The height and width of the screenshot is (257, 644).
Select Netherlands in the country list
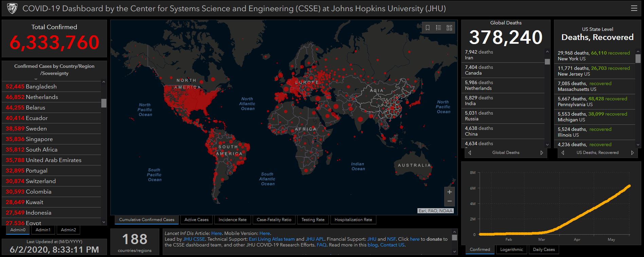52,97
